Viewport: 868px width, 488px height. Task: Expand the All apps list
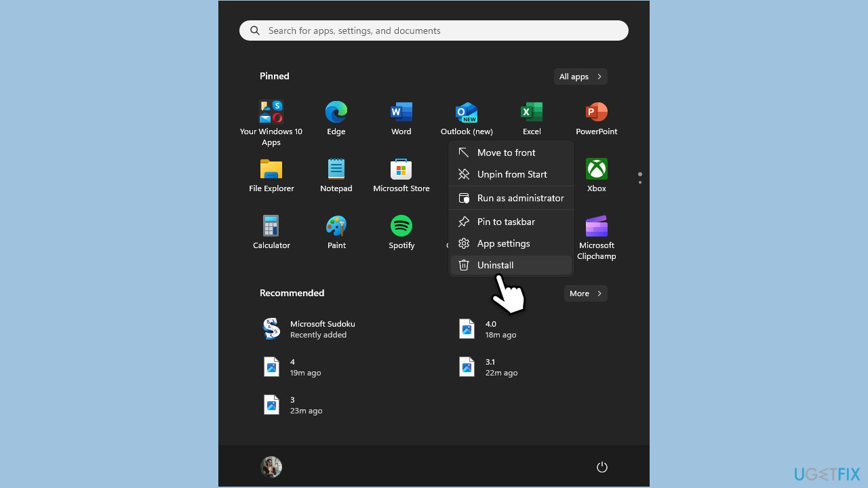point(580,77)
